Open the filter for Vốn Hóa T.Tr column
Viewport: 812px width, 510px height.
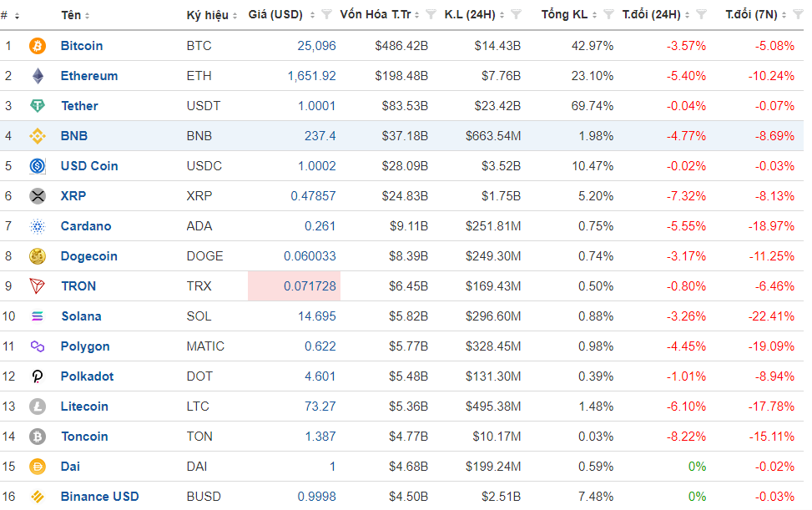(x=431, y=14)
